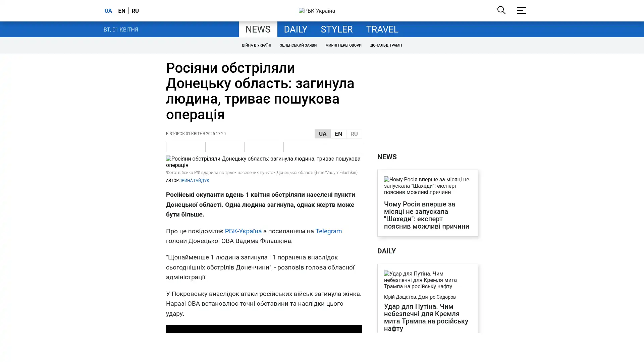Viewport: 644px width, 362px height.
Task: Open the STYLER tab
Action: coord(336,29)
